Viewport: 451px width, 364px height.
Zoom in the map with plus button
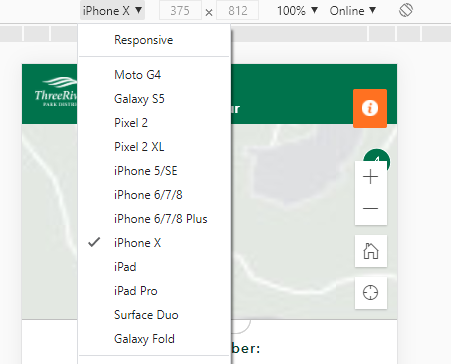pos(371,177)
